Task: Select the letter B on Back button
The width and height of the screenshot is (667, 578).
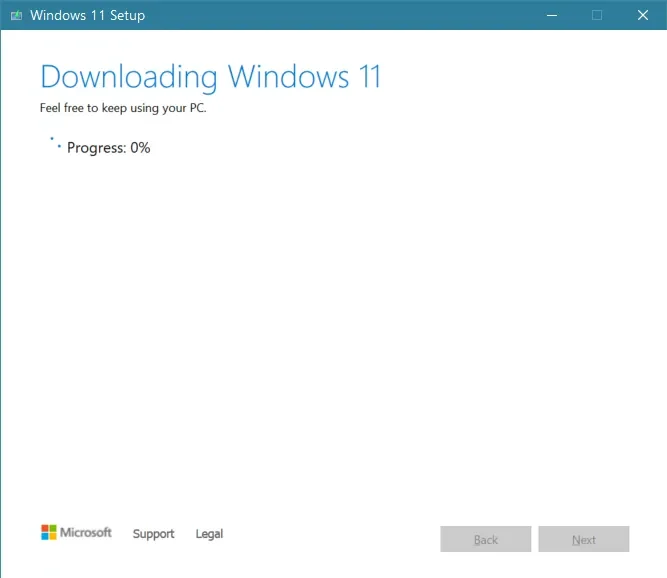Action: [477, 540]
